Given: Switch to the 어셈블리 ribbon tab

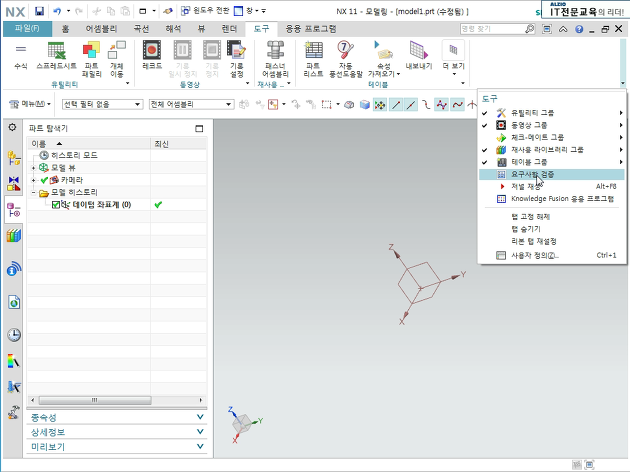Looking at the screenshot, I should pyautogui.click(x=101, y=29).
